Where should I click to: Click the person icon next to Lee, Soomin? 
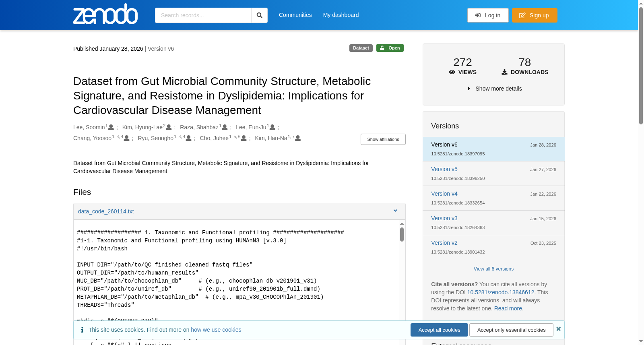(111, 127)
